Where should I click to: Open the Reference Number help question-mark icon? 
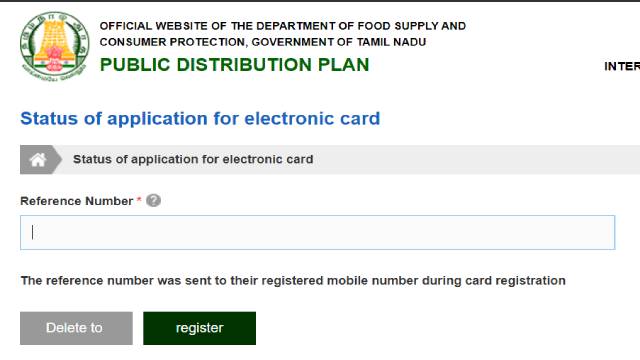(x=153, y=200)
